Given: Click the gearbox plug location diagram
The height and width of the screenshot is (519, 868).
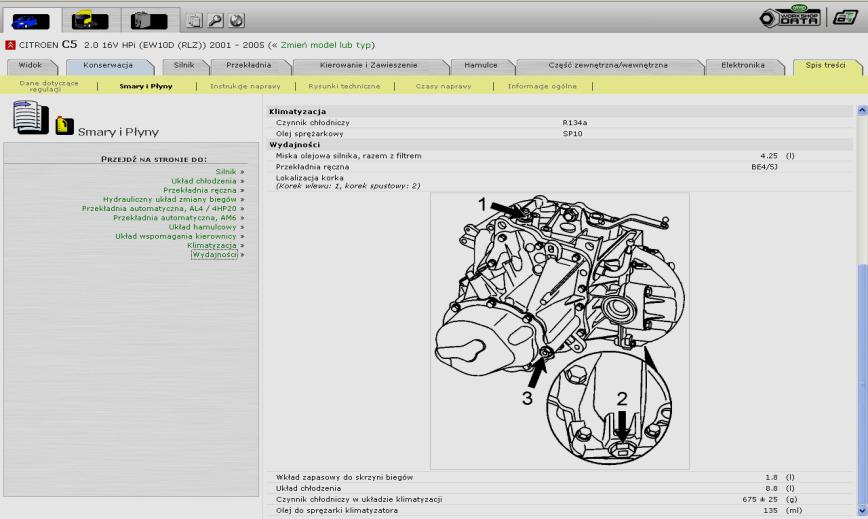Looking at the screenshot, I should [x=560, y=331].
